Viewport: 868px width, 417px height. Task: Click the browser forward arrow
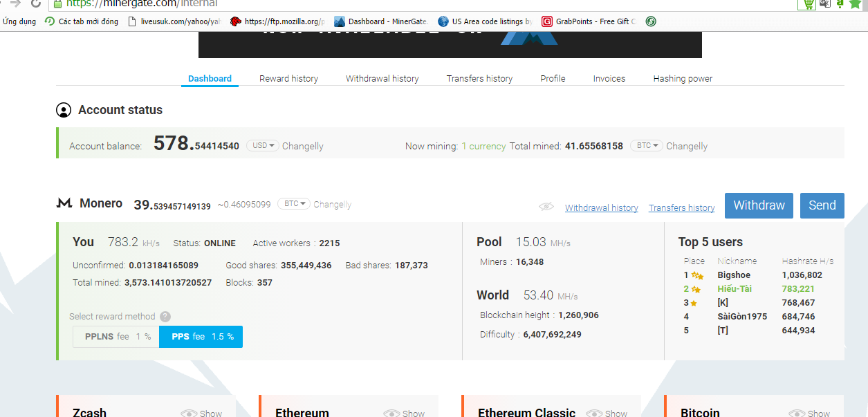click(15, 3)
